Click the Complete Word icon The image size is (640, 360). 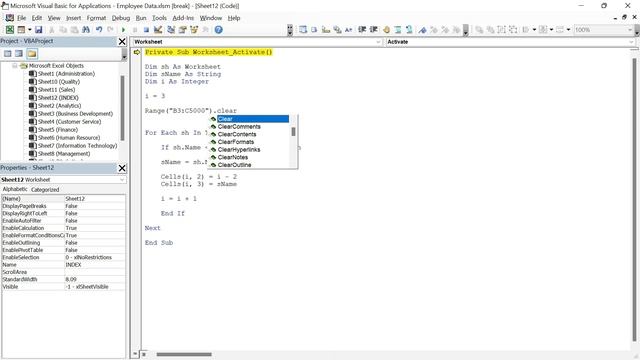(x=348, y=29)
